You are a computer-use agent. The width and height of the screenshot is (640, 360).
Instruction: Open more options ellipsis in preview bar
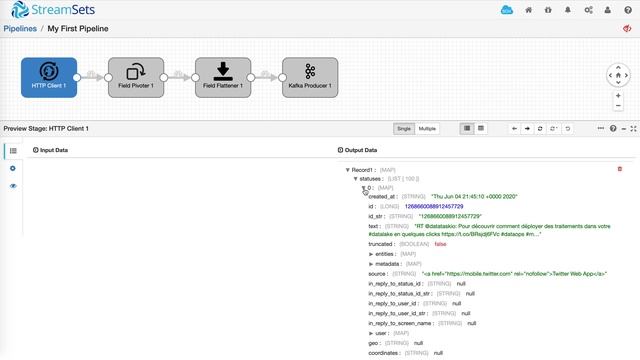tap(600, 128)
